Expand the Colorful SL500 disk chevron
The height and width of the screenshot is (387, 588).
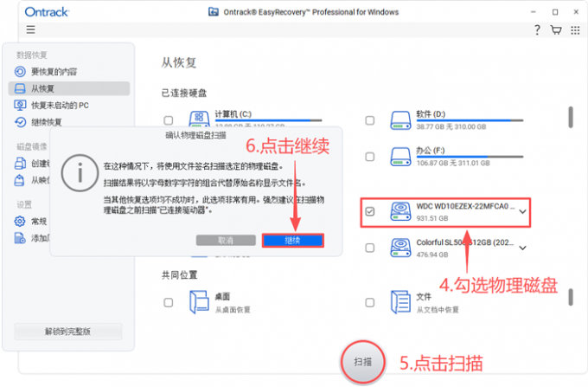point(522,248)
